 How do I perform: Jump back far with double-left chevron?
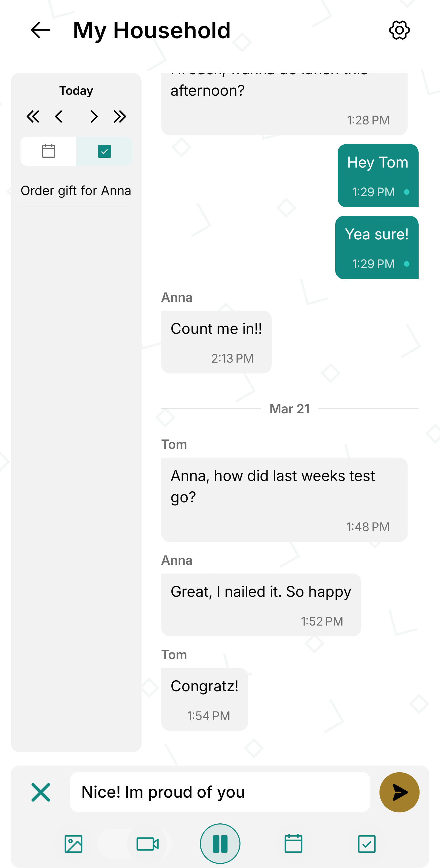33,116
